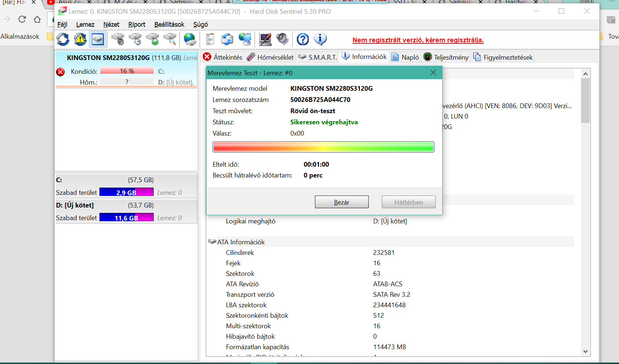
Task: Click the browser reload button
Action: click(22, 19)
